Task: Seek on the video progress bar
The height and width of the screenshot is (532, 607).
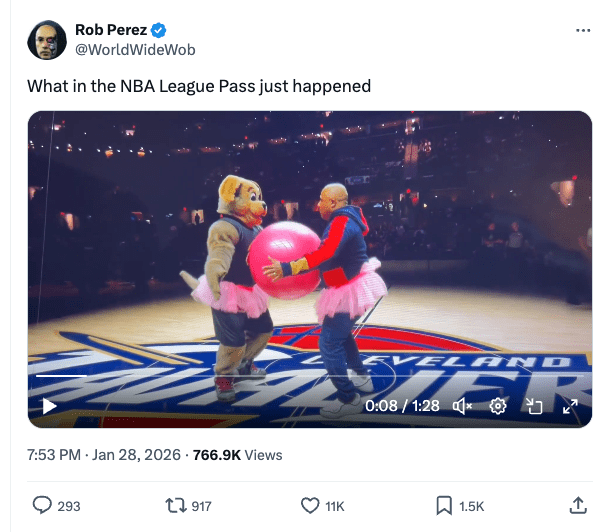Action: [300, 377]
